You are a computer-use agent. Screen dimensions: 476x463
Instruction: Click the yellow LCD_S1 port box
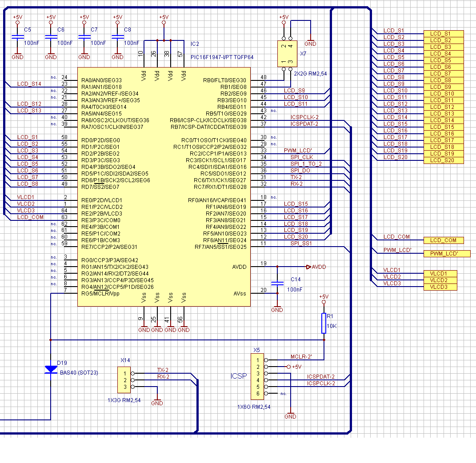(444, 34)
